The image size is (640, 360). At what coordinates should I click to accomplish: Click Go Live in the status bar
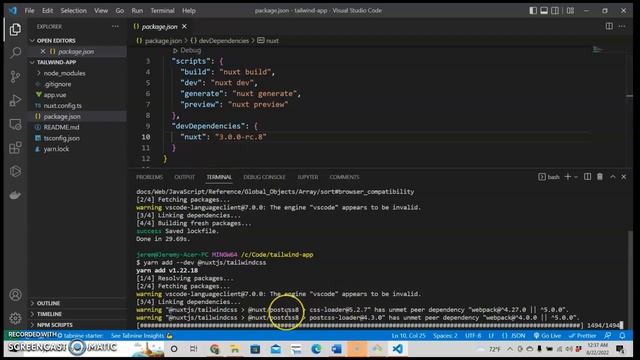point(547,336)
